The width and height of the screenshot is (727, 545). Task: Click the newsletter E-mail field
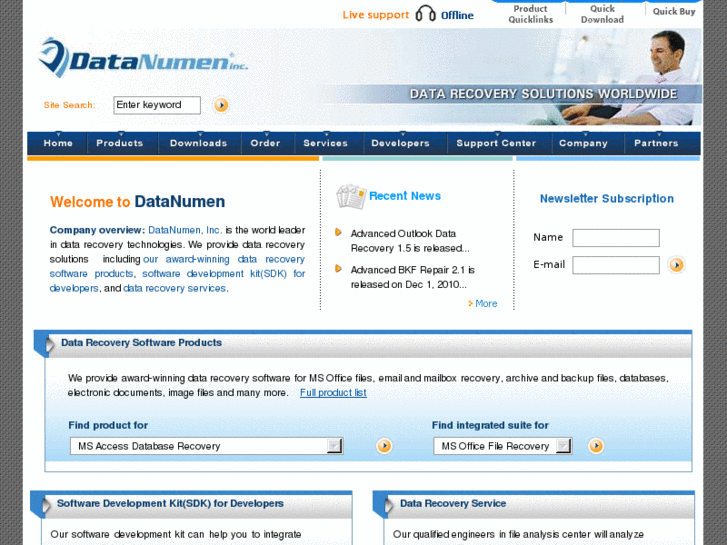point(616,265)
